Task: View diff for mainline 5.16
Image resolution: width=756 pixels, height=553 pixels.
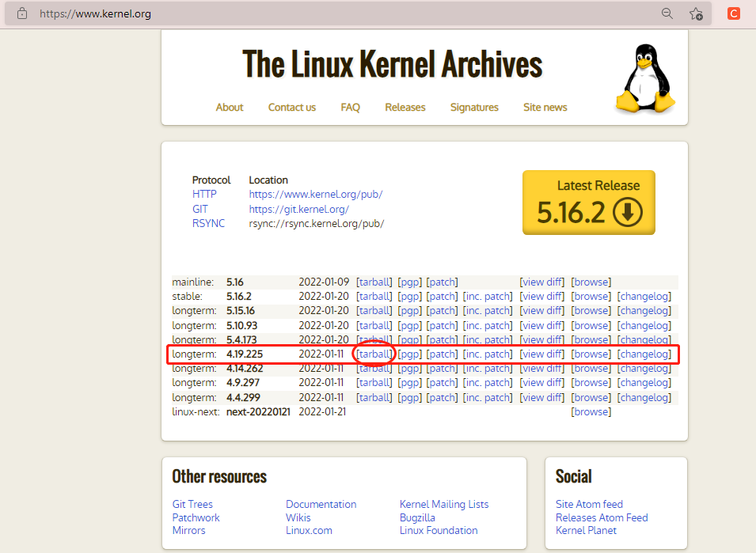Action: click(x=541, y=282)
